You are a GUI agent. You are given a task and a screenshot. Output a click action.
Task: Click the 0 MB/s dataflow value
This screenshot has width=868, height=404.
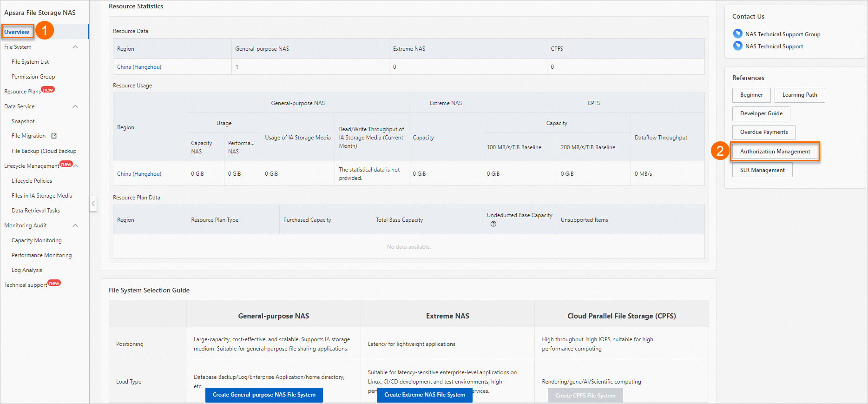[643, 174]
